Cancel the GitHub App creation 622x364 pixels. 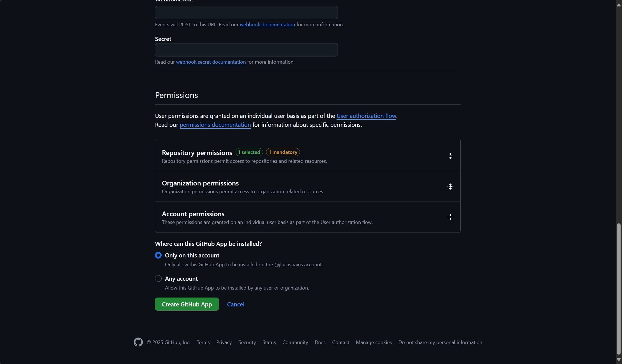click(x=236, y=304)
